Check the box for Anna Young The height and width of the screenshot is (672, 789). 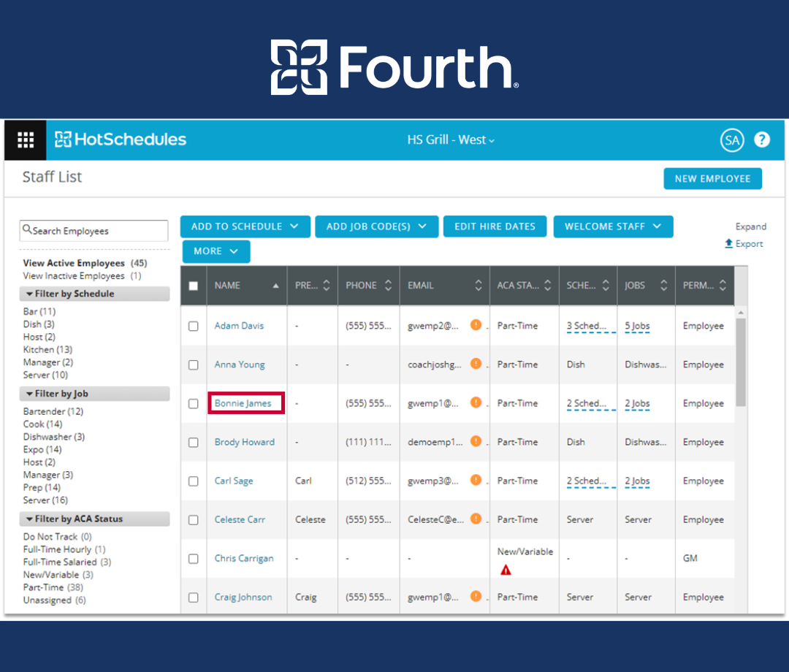click(x=193, y=364)
